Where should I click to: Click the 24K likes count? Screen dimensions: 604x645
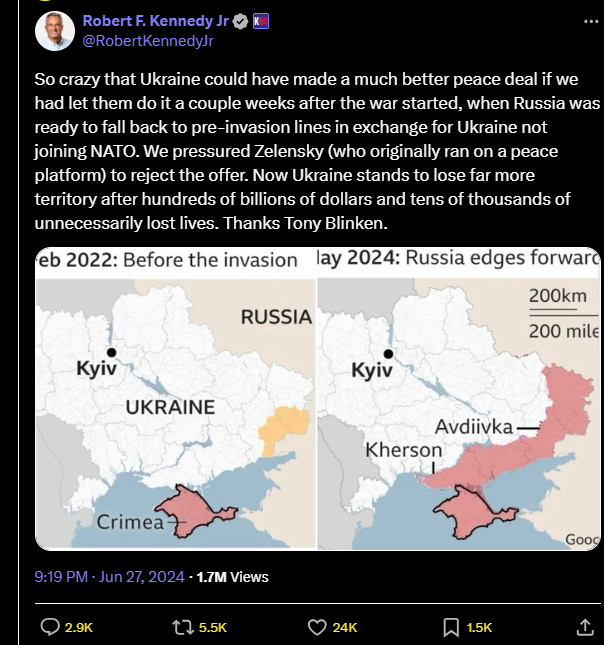[x=345, y=628]
